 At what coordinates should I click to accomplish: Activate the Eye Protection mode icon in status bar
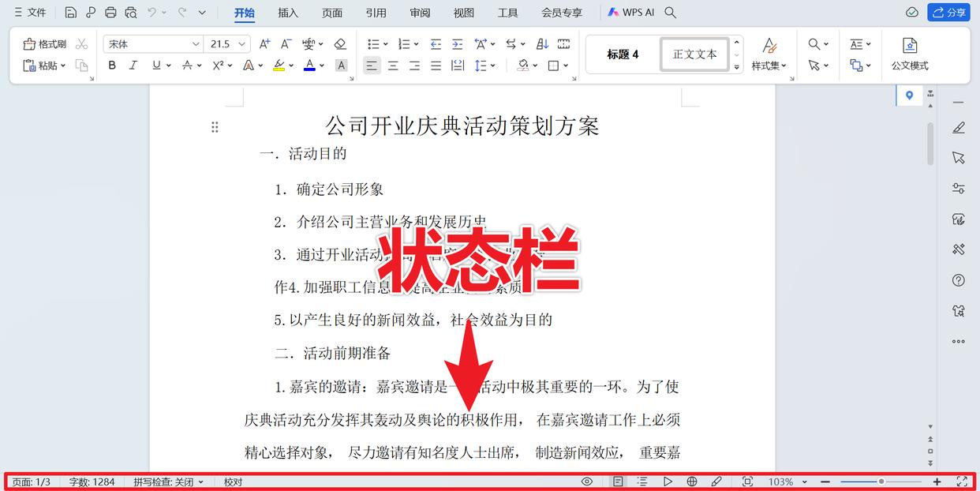[x=587, y=481]
